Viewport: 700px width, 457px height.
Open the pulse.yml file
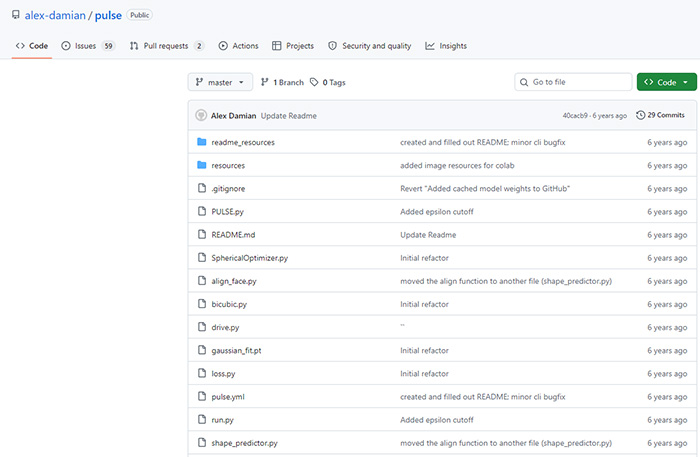pyautogui.click(x=228, y=397)
